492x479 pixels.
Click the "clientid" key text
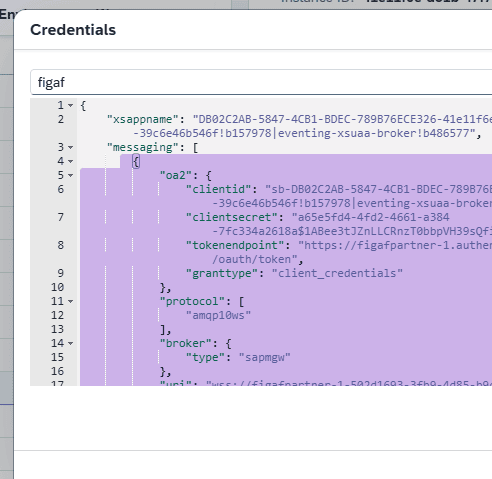coord(219,189)
